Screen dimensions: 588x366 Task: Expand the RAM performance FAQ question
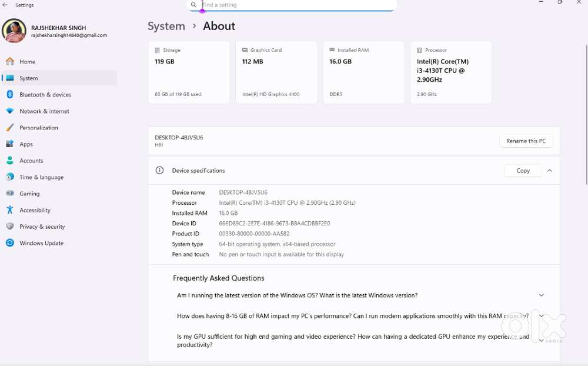[x=541, y=316]
